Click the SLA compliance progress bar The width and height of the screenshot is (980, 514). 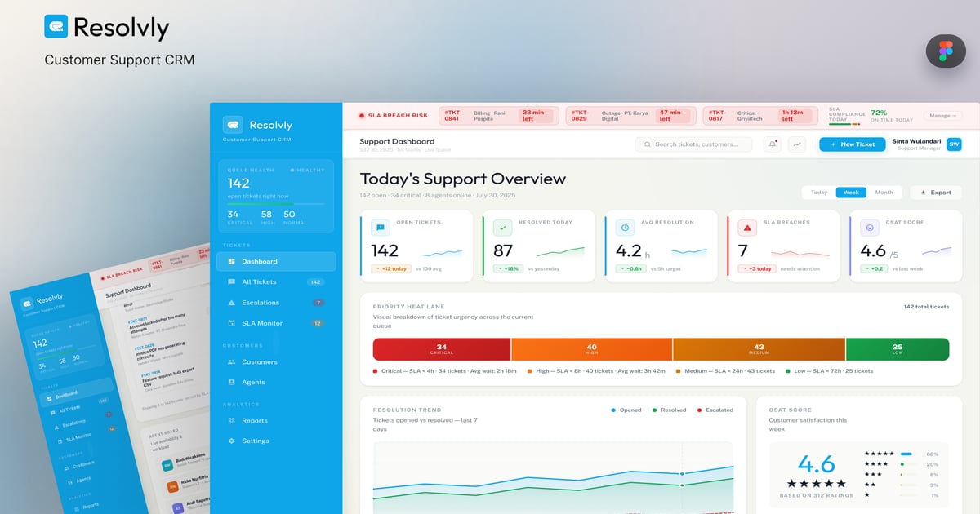pos(844,124)
